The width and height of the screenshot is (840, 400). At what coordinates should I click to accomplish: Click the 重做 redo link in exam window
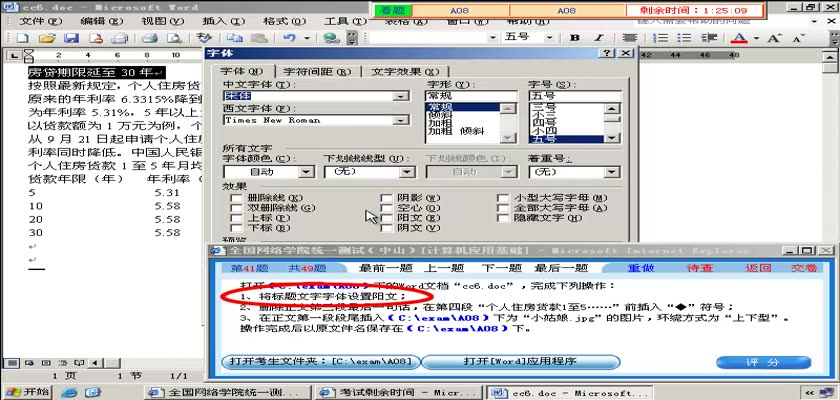point(641,268)
